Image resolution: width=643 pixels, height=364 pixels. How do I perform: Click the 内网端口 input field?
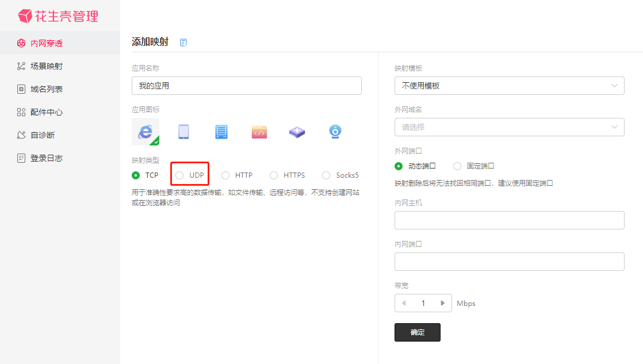click(510, 262)
